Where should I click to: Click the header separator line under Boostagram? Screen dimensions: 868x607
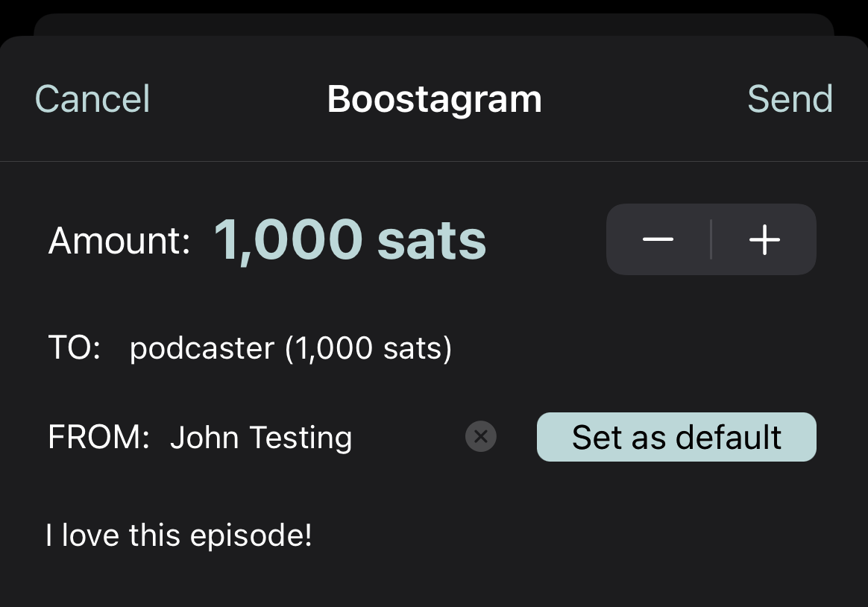pyautogui.click(x=434, y=162)
